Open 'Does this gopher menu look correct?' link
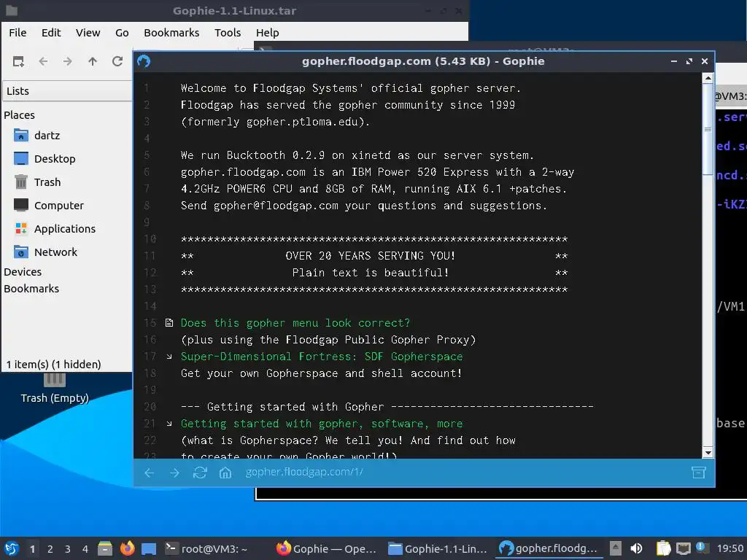Viewport: 747px width, 560px height. (295, 323)
